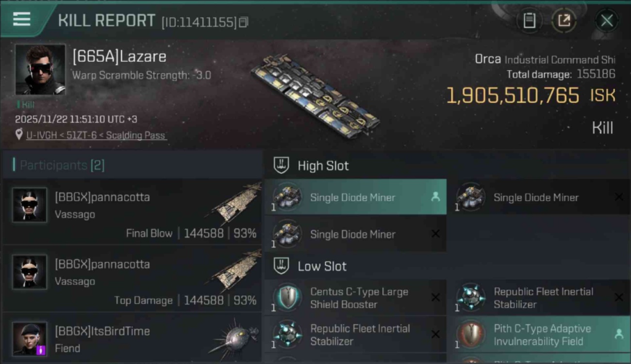Click the share export icon
This screenshot has height=364, width=631.
[564, 20]
